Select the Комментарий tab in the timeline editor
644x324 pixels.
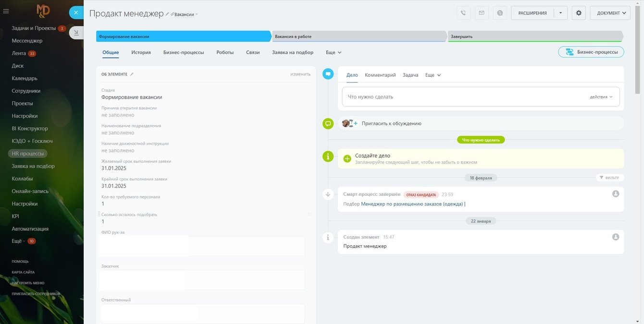coord(380,75)
